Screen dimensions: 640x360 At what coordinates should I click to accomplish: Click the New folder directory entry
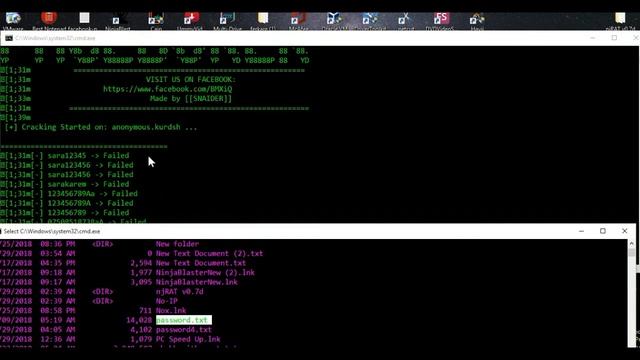177,244
